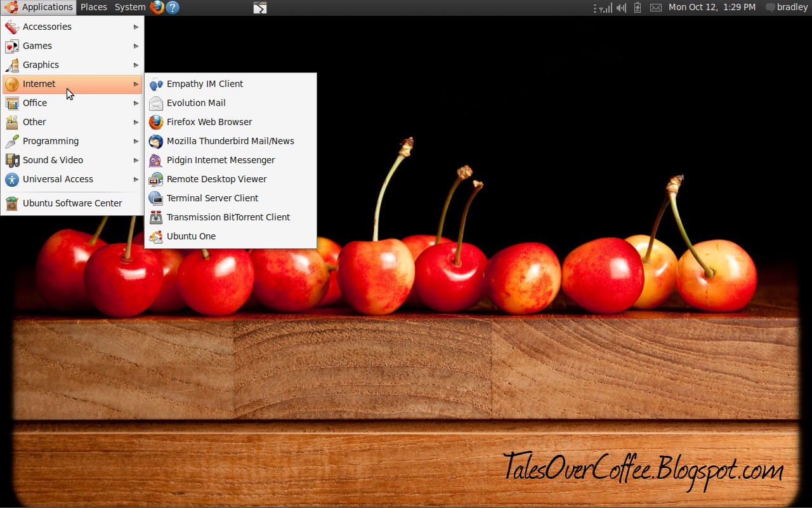This screenshot has width=812, height=508.
Task: Open the System menu
Action: [x=130, y=8]
